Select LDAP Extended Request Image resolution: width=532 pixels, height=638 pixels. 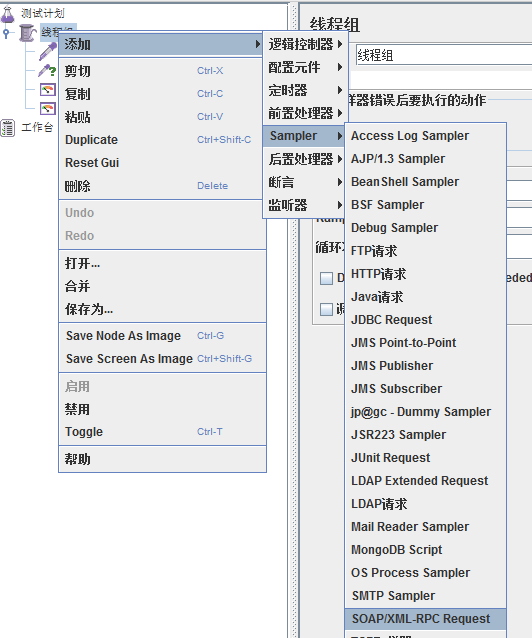coord(425,481)
